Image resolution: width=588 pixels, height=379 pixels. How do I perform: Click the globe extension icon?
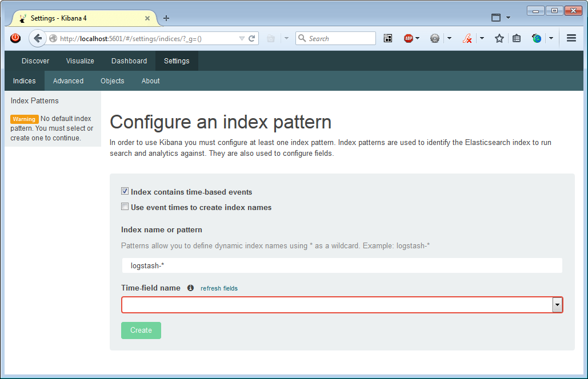[x=537, y=38]
